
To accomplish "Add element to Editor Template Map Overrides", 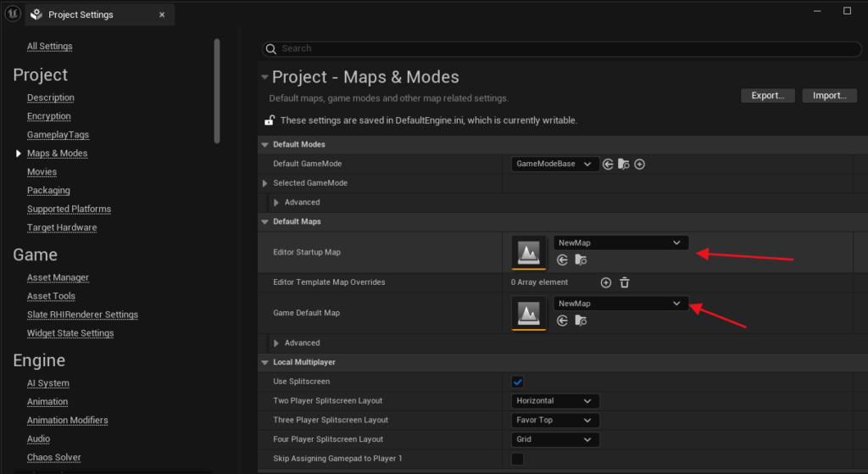I will click(x=605, y=282).
